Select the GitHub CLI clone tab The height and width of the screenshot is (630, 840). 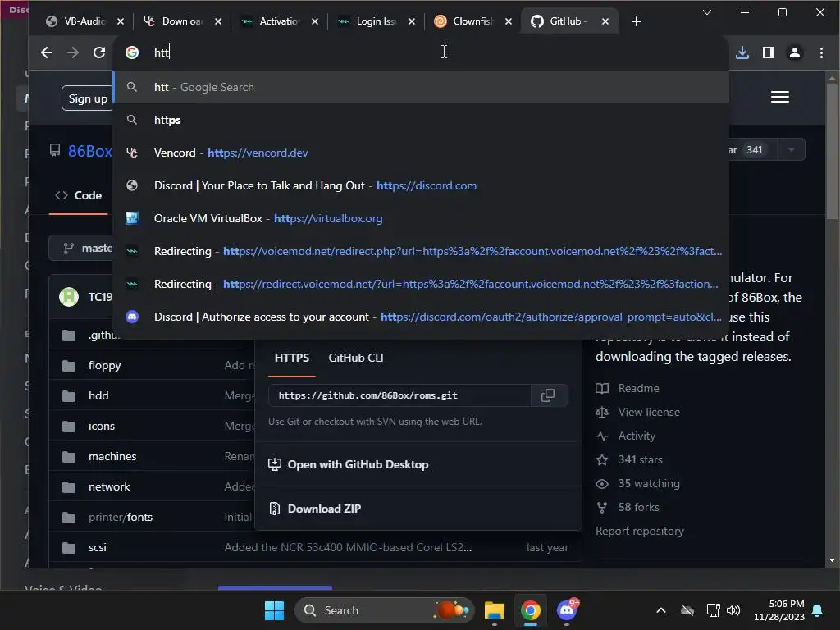pos(356,358)
